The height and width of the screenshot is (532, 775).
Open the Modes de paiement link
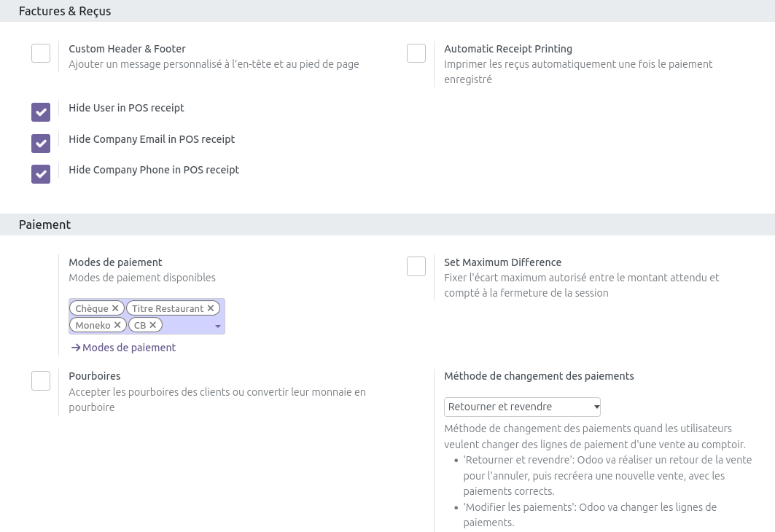tap(129, 348)
